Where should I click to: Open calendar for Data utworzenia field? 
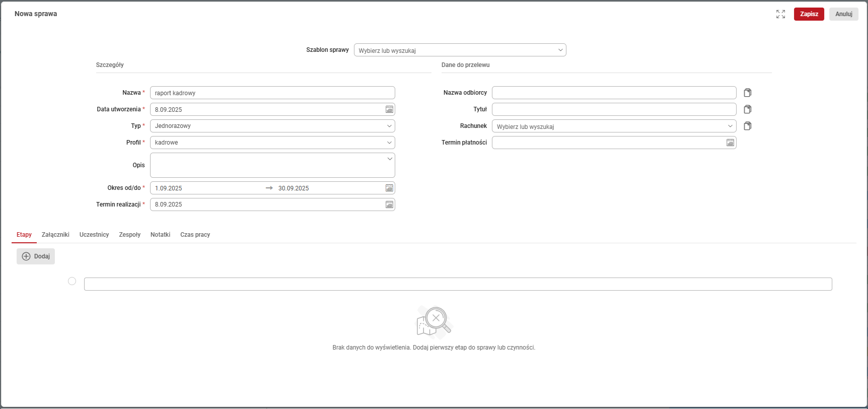(x=389, y=109)
